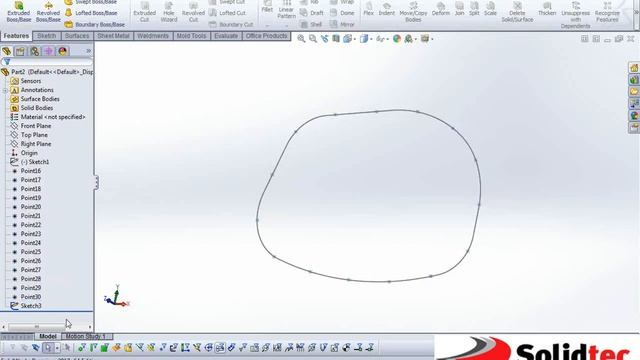
Task: Click the Deform tool
Action: coord(440,9)
